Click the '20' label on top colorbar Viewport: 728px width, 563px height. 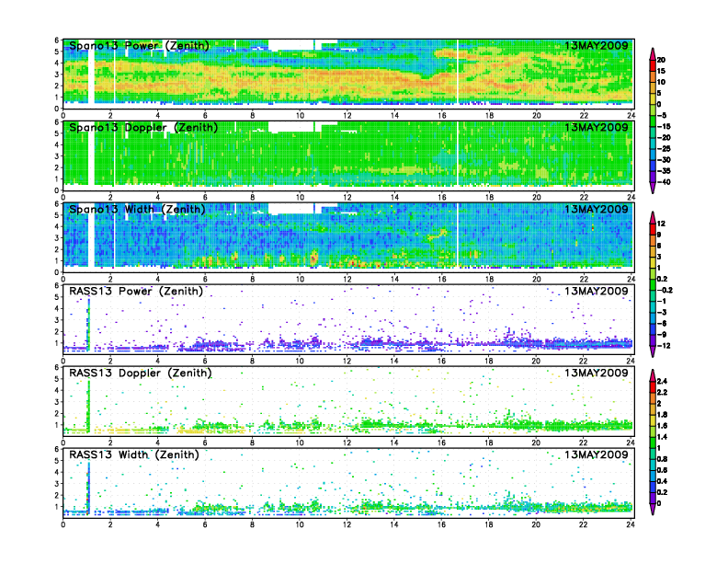pos(661,60)
